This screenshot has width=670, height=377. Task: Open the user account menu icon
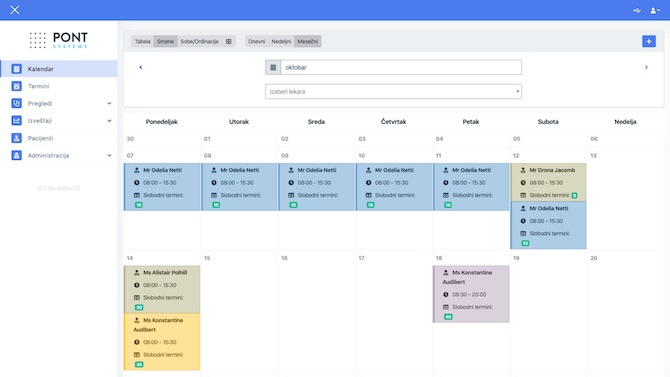655,11
